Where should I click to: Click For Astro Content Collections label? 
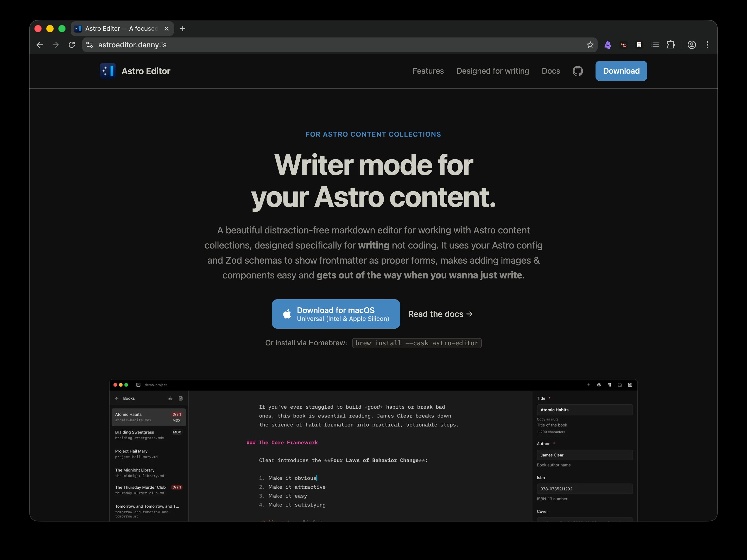pos(373,134)
